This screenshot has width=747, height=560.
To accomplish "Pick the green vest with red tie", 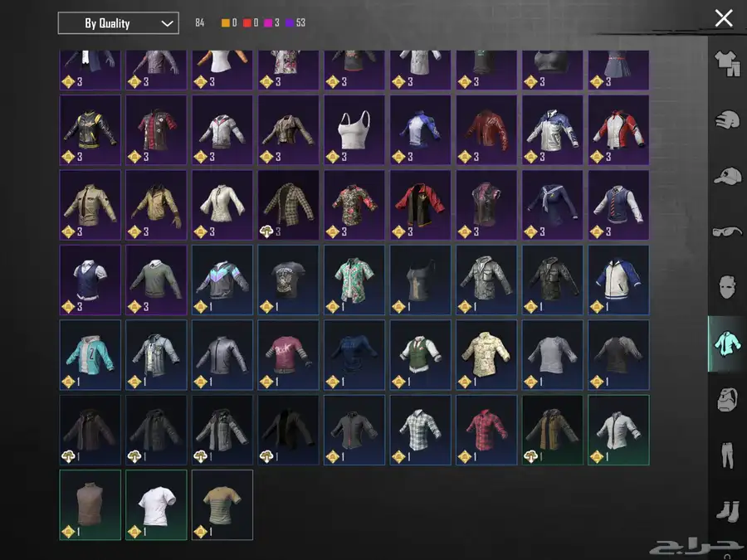I will [x=420, y=355].
